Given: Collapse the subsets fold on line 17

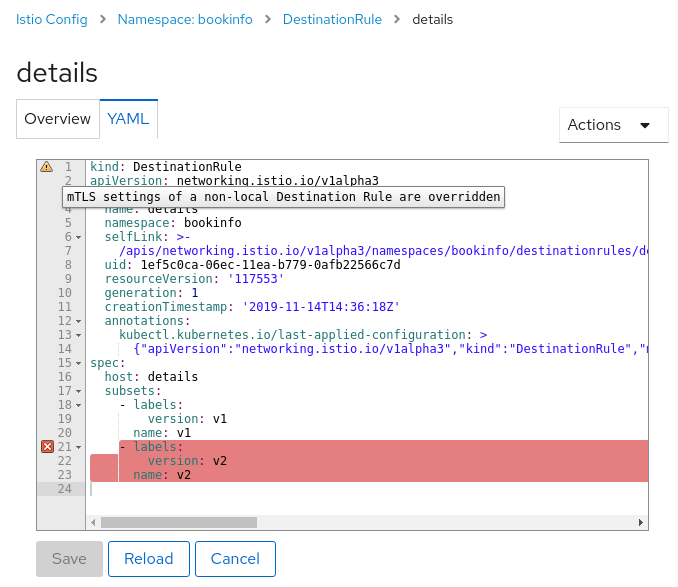Looking at the screenshot, I should click(78, 391).
